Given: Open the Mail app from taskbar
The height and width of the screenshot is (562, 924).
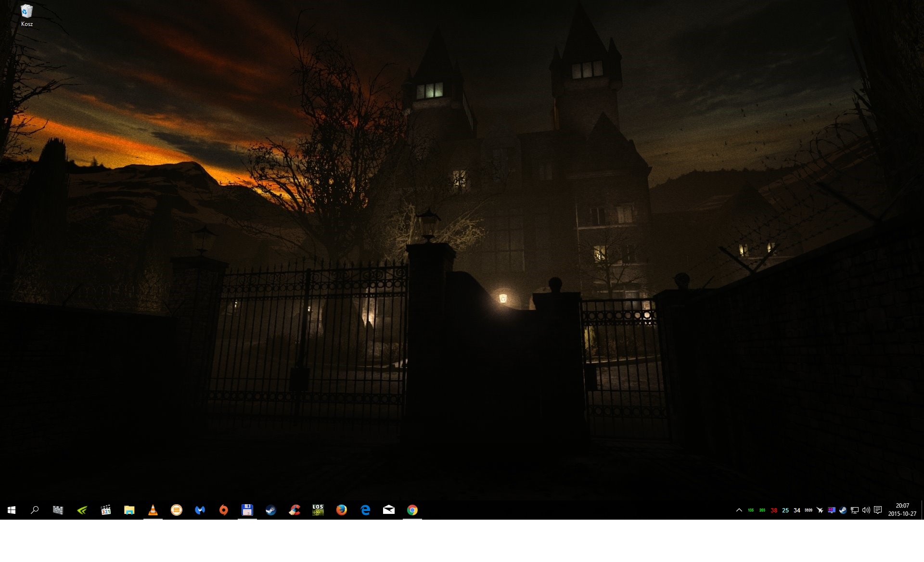Looking at the screenshot, I should coord(388,510).
